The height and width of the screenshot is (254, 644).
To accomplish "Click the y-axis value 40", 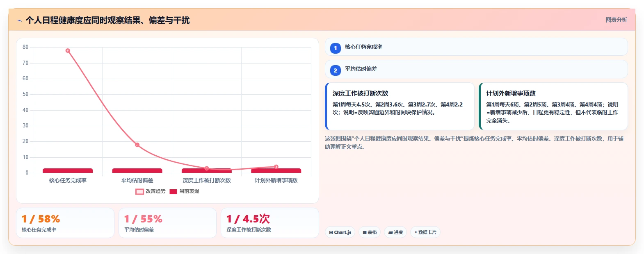I will (x=25, y=110).
